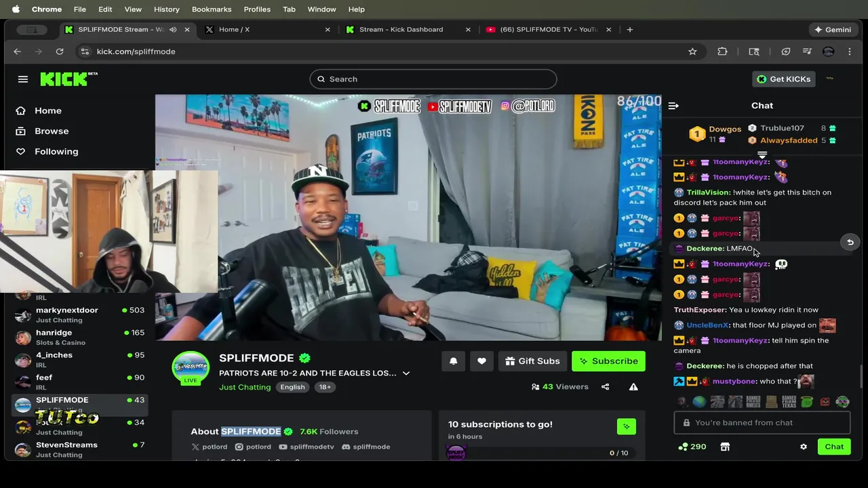This screenshot has height=488, width=868.
Task: Share the stream using share icon
Action: point(606,387)
